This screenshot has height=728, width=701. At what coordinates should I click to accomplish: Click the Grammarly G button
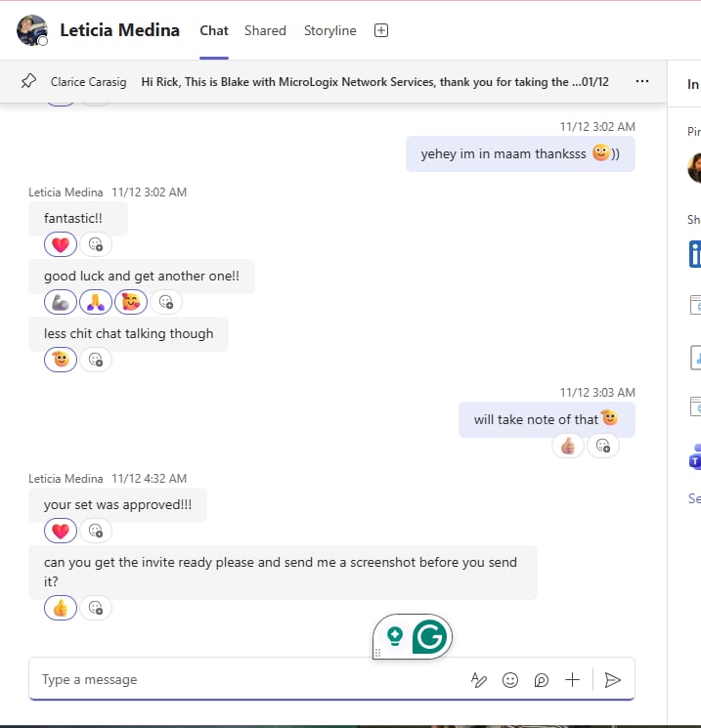click(x=429, y=637)
